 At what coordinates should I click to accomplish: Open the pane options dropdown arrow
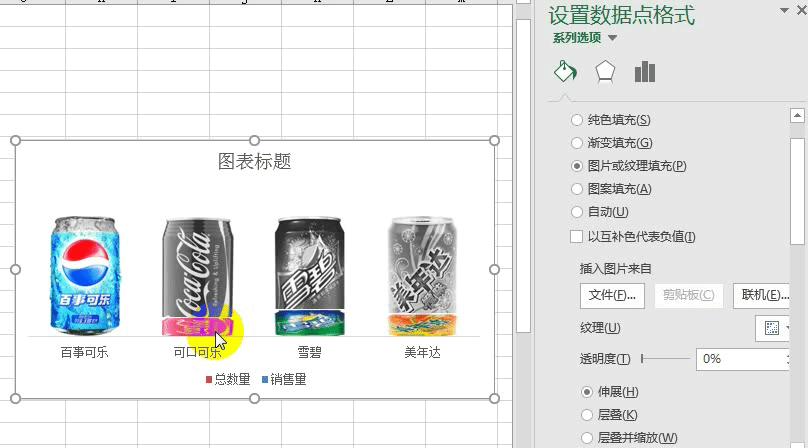tap(784, 10)
